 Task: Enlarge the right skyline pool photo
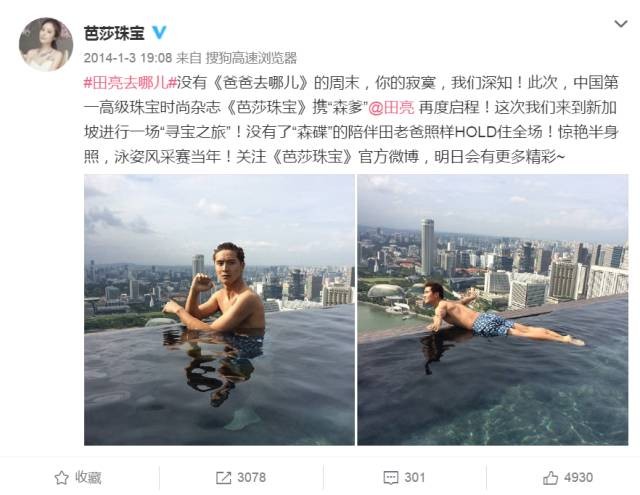[x=493, y=310]
